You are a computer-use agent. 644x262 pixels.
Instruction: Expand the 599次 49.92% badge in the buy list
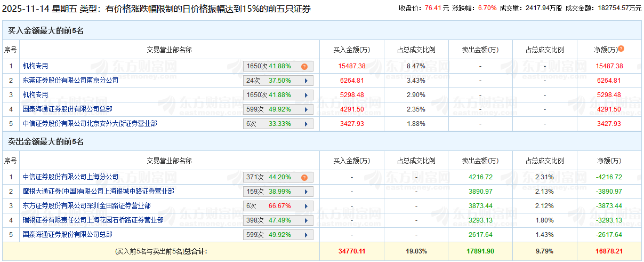278,110
